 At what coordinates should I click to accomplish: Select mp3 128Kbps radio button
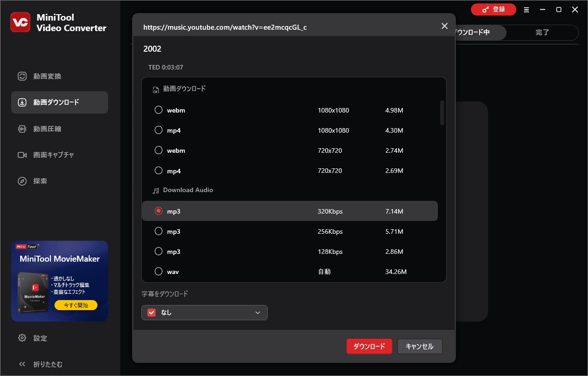point(158,251)
